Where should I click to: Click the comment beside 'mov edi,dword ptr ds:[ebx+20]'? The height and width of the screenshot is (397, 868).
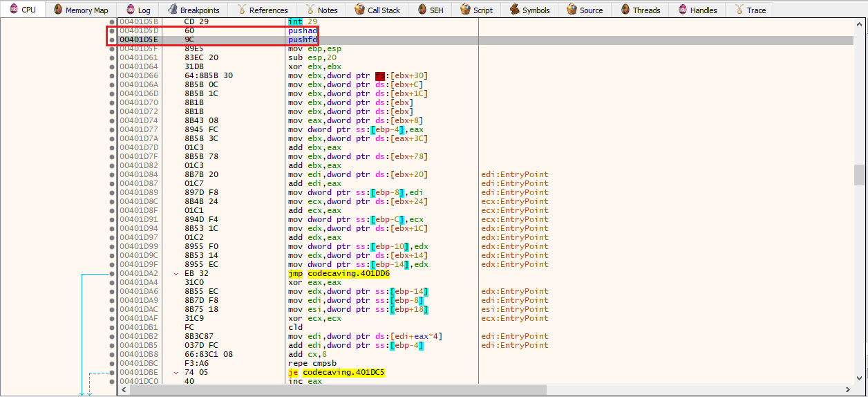tap(515, 175)
